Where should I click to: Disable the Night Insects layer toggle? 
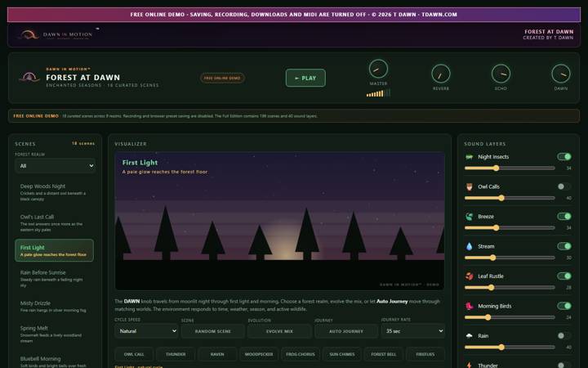564,156
